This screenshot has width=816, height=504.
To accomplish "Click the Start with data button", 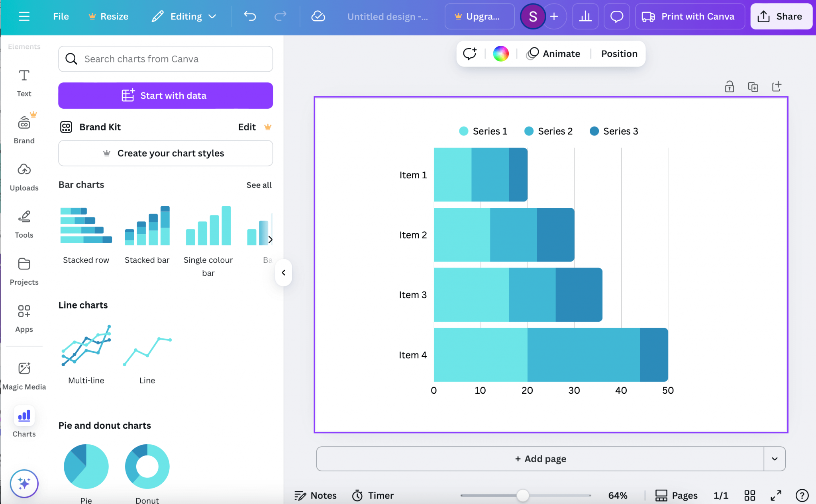I will tap(165, 96).
